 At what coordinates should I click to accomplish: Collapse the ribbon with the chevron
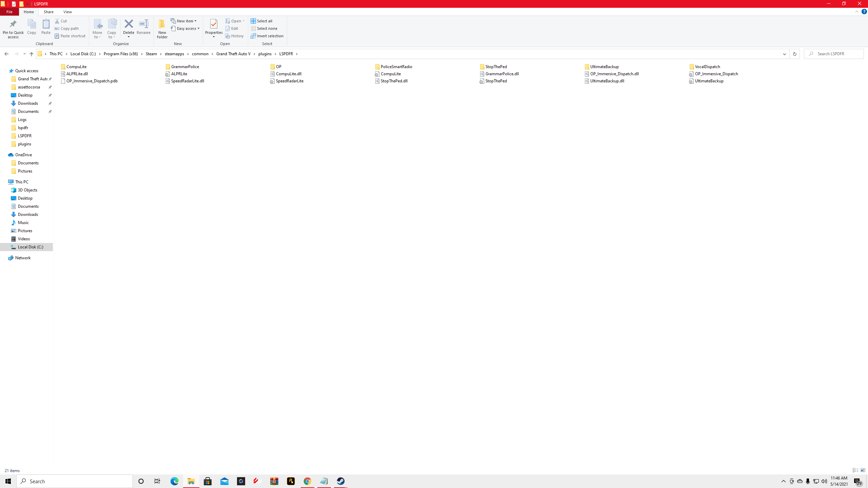coord(857,12)
